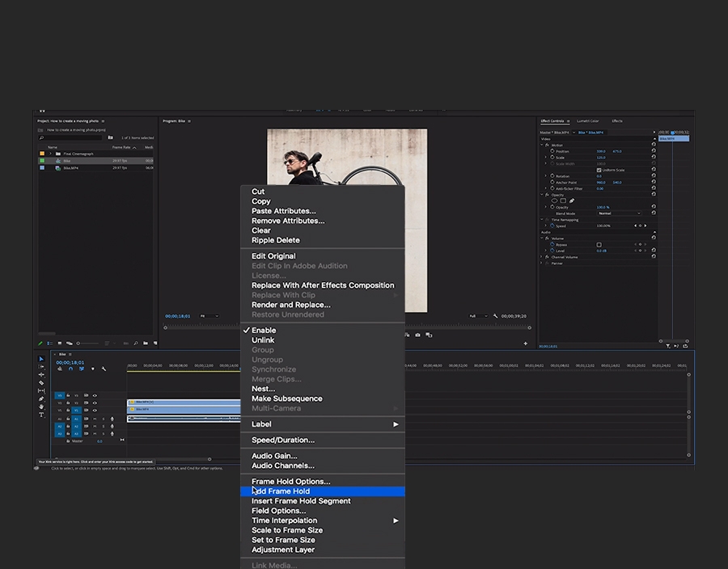This screenshot has height=569, width=728.
Task: Hide track V2 with eye icon
Action: click(95, 403)
